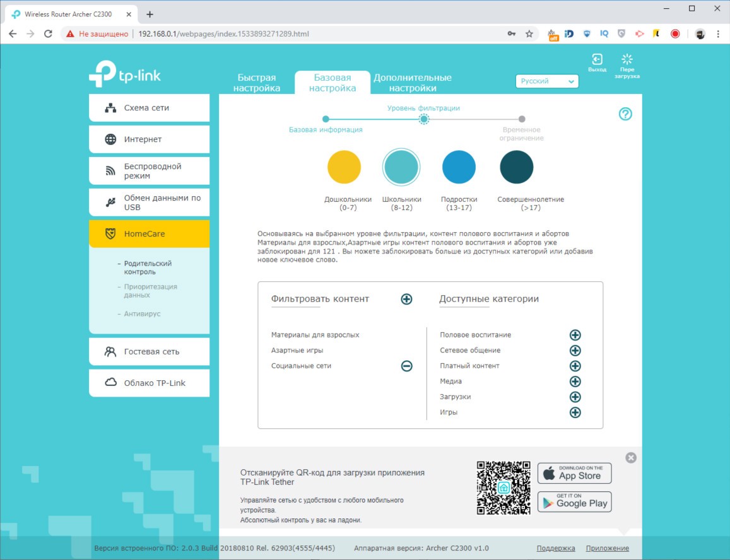
Task: Switch to Быстрая настройка tab
Action: pos(257,83)
